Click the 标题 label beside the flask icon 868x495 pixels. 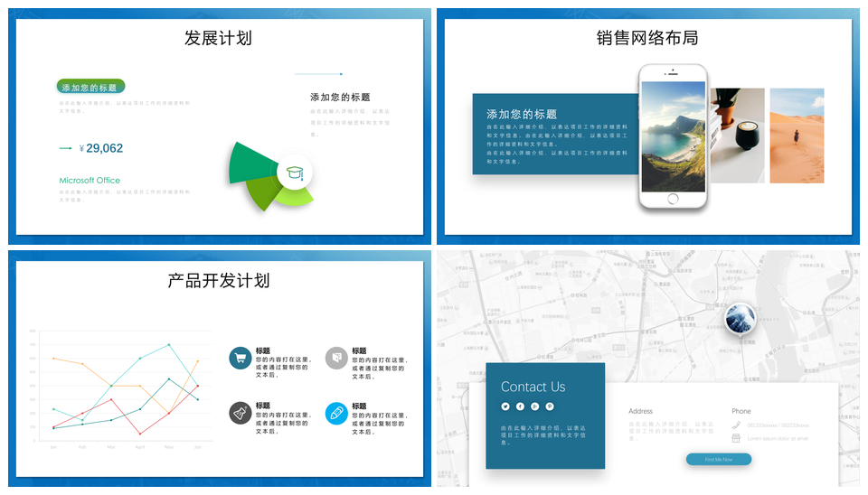point(263,406)
